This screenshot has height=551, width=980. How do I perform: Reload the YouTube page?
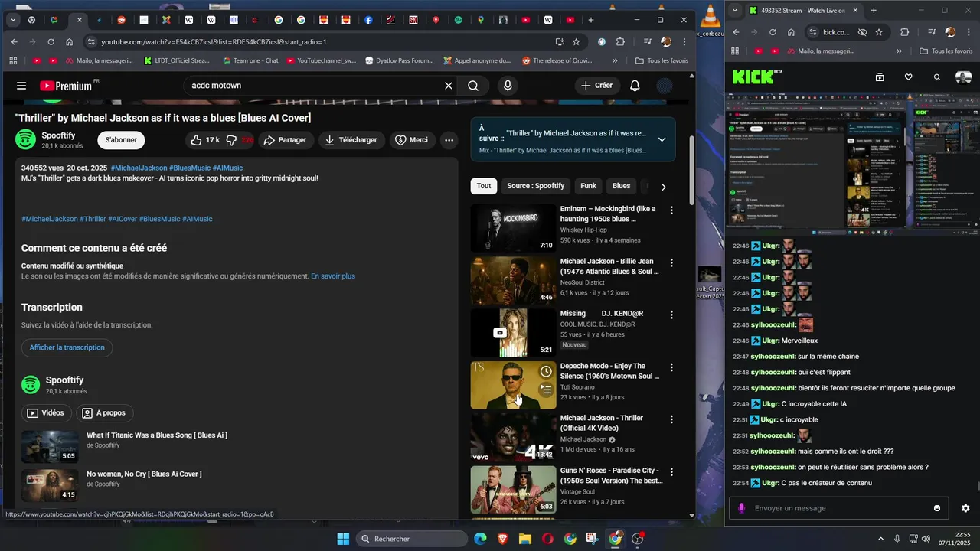[x=51, y=41]
